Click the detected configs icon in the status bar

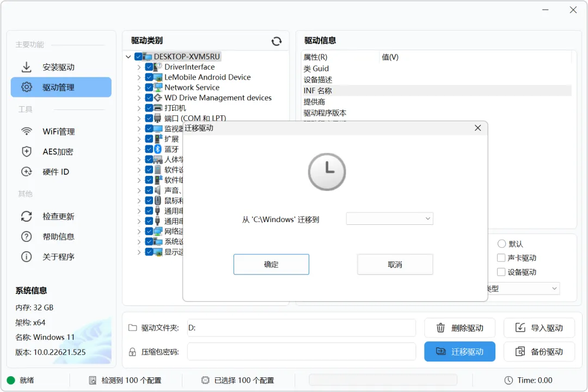point(93,381)
